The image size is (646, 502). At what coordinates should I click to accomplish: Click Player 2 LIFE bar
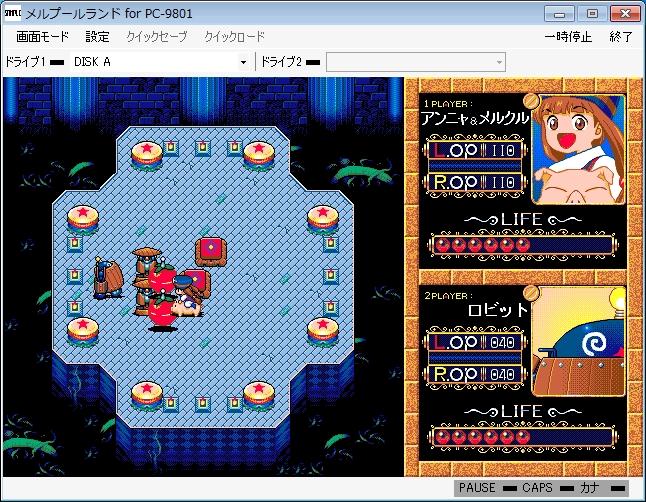[x=522, y=437]
